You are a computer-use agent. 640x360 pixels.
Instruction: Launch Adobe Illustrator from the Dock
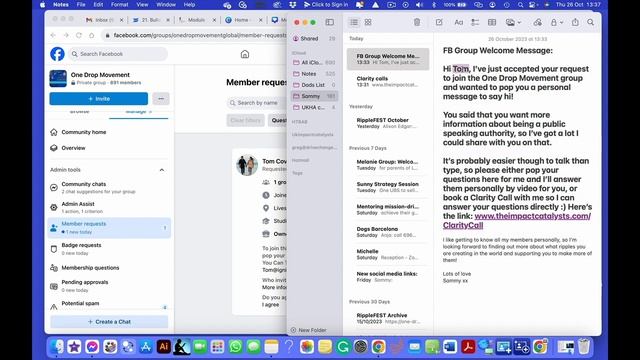tap(164, 347)
